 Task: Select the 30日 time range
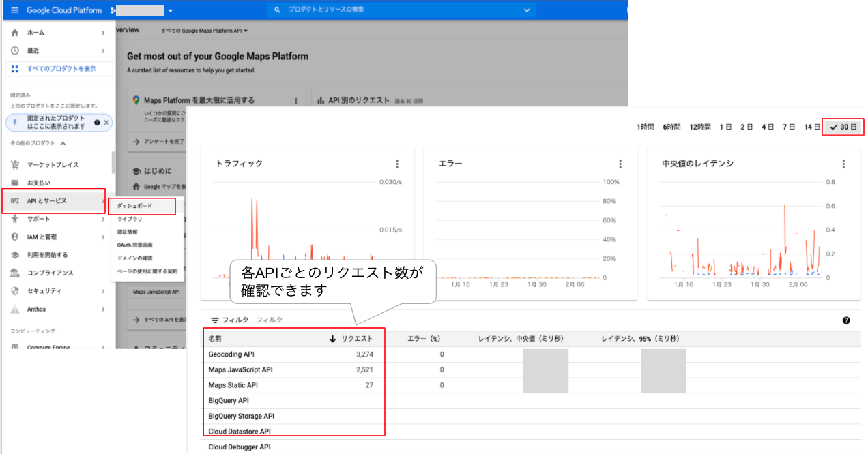click(x=843, y=127)
